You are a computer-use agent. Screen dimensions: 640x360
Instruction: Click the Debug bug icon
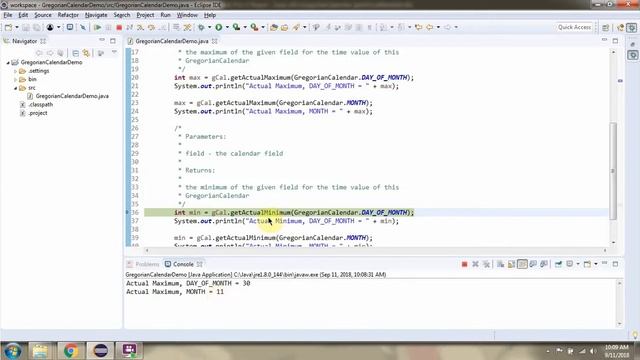point(201,27)
